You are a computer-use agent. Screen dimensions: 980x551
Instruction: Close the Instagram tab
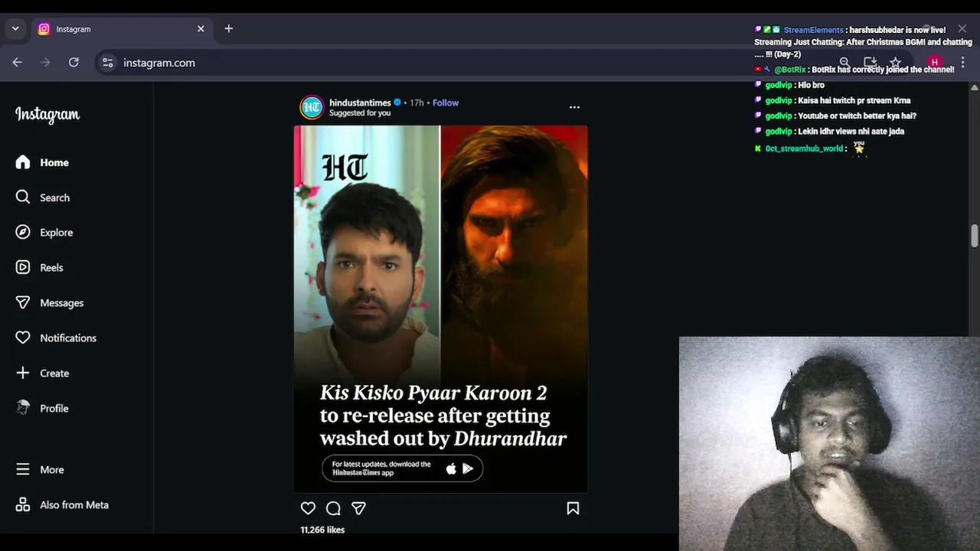click(x=201, y=29)
